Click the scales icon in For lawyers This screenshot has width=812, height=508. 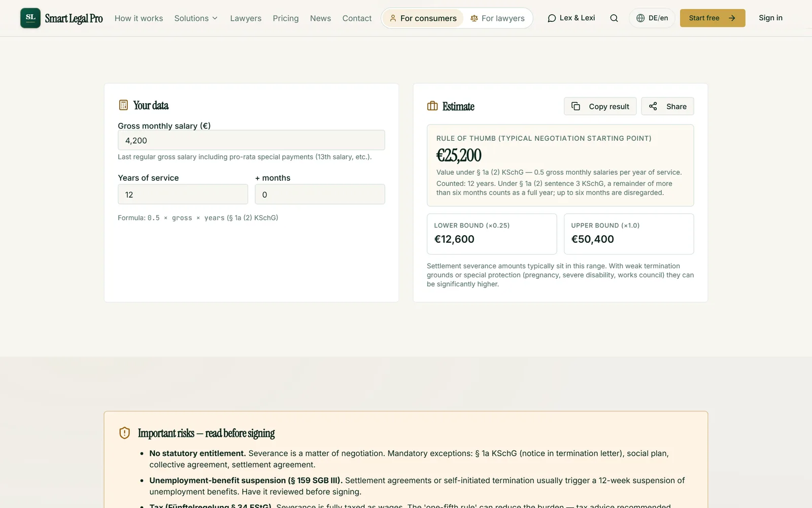[x=474, y=18]
